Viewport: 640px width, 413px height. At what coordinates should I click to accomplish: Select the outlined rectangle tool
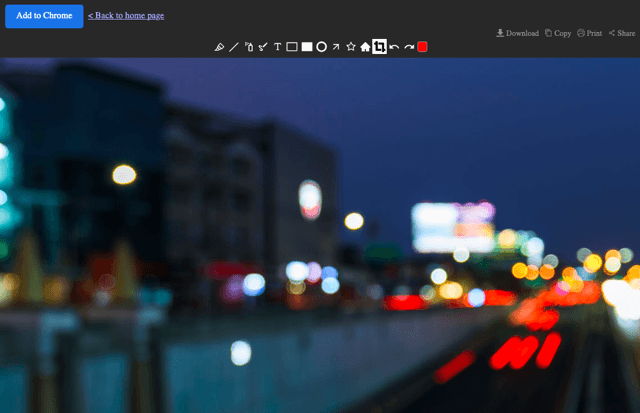click(x=292, y=47)
